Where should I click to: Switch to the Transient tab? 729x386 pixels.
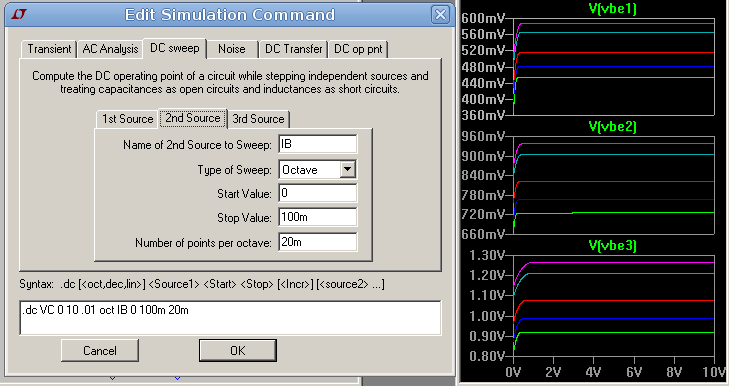(49, 49)
